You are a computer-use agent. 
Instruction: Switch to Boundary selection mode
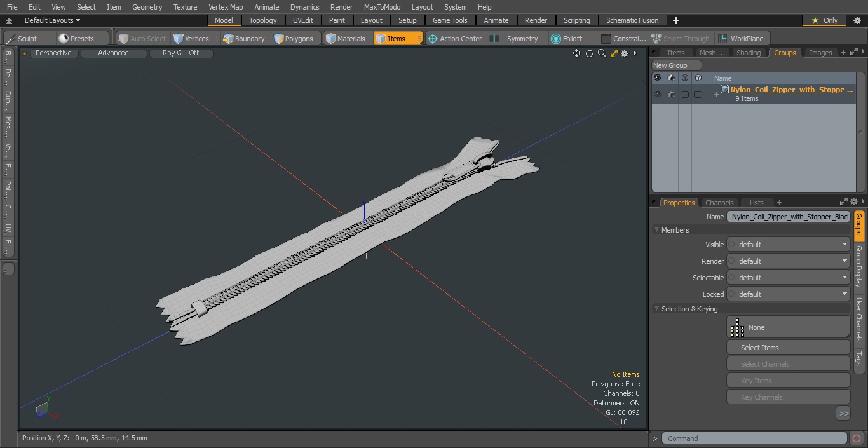point(244,39)
